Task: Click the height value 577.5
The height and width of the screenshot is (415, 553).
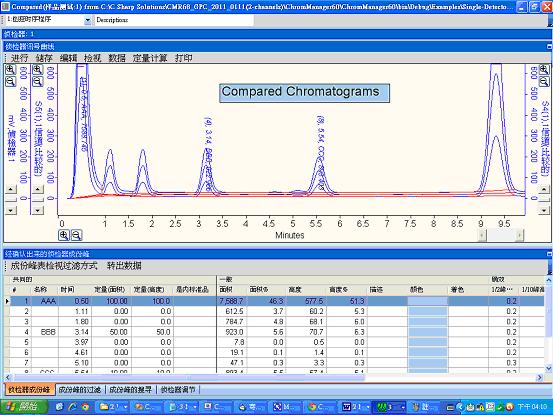Action: click(305, 301)
